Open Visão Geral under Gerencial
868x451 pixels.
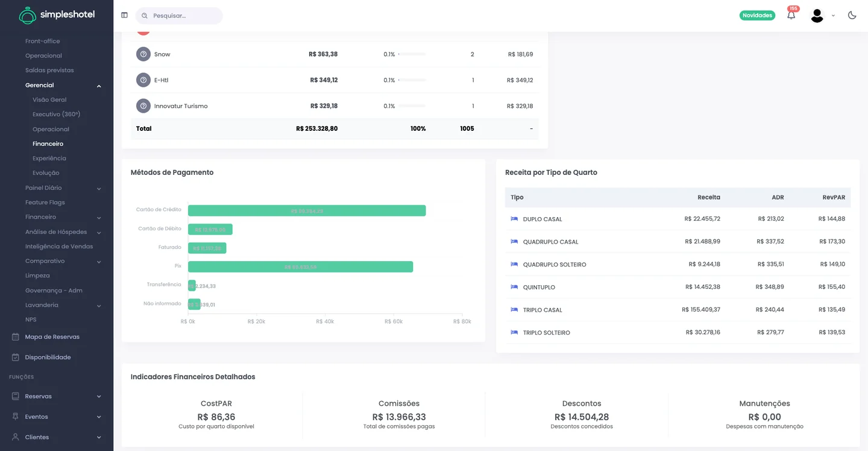point(49,100)
